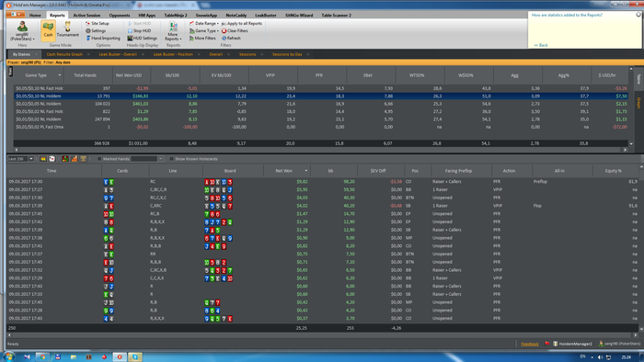644x362 pixels.
Task: Open the Opponents ribbon tab
Action: click(x=120, y=16)
